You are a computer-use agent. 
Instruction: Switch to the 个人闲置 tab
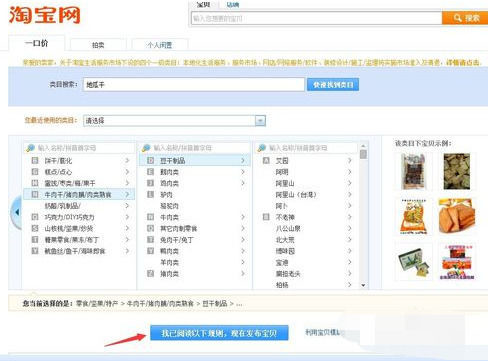tap(160, 45)
